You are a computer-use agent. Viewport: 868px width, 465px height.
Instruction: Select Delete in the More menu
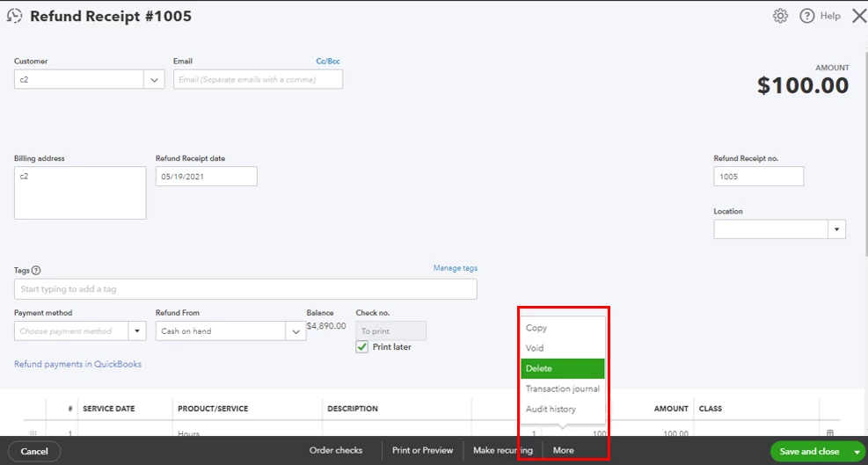click(563, 368)
